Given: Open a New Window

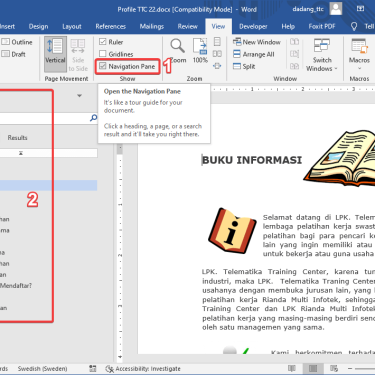Looking at the screenshot, I should 257,42.
